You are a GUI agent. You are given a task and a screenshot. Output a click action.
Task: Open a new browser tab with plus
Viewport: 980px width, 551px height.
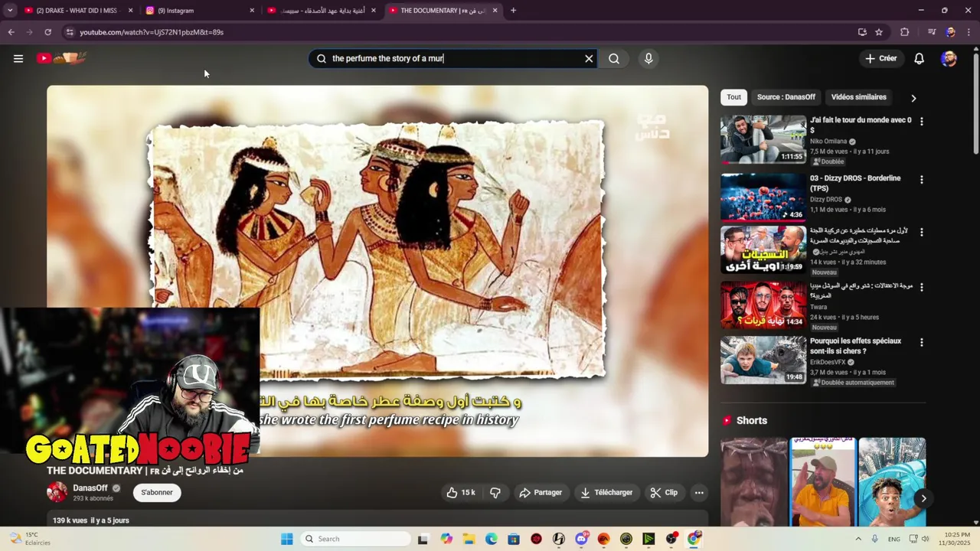[x=513, y=11]
